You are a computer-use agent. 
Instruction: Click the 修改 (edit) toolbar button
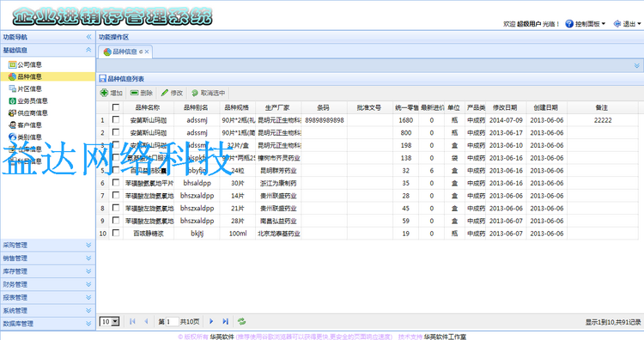pos(172,93)
